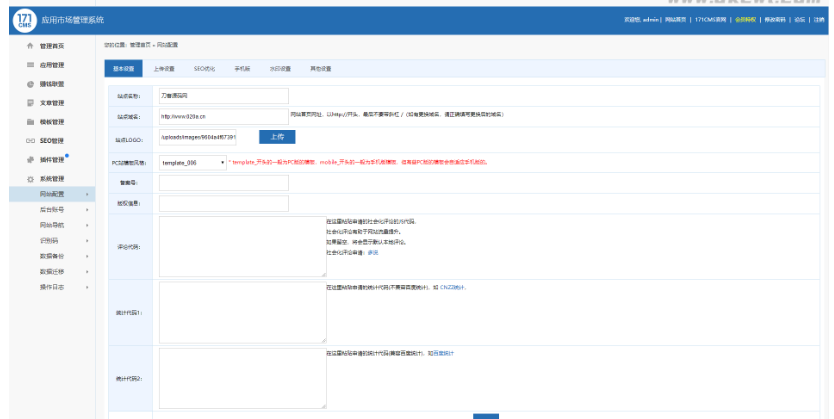Screen dimensions: 834x419
Task: Open 数据备份 in the sidebar submenu
Action: click(x=52, y=256)
